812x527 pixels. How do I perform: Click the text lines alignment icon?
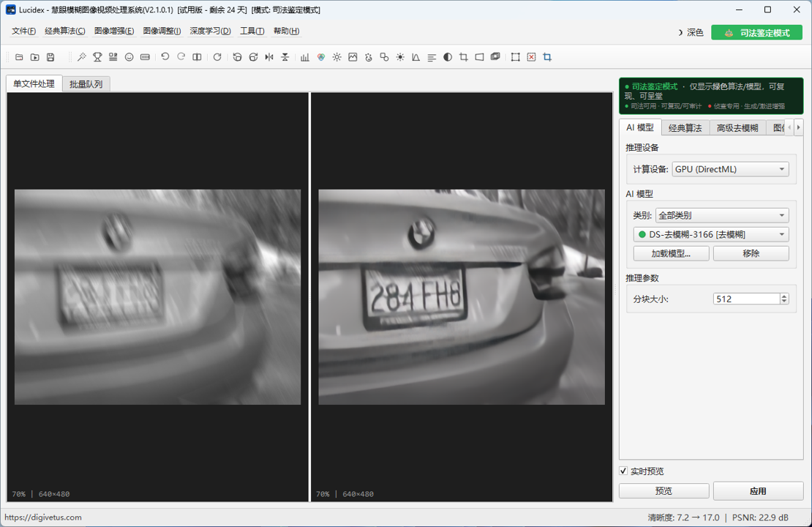pos(432,57)
